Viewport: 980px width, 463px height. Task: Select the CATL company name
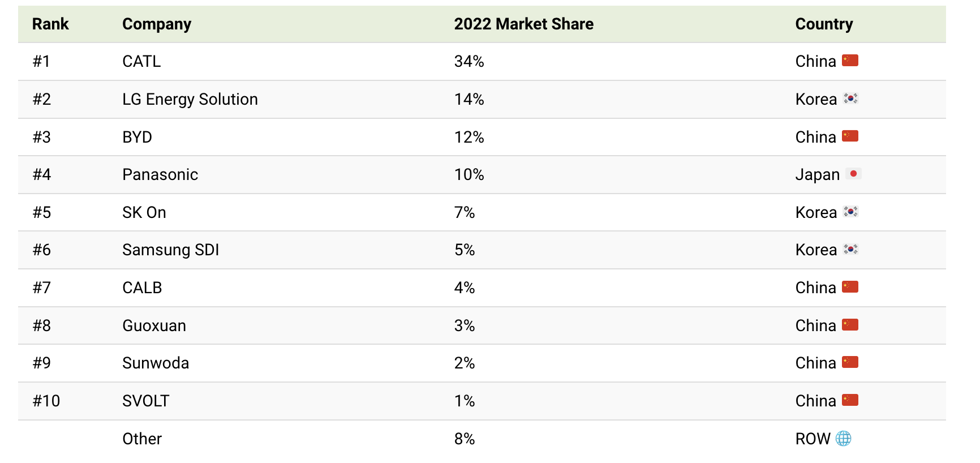(x=141, y=61)
